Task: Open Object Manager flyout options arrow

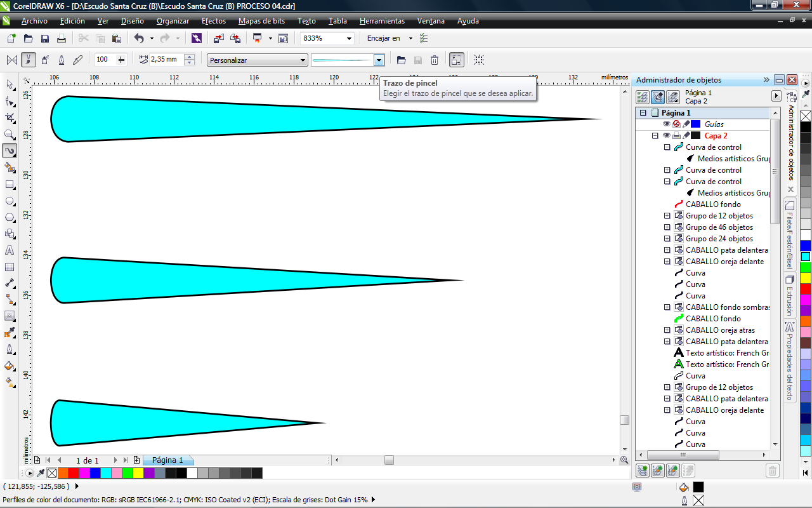Action: (x=776, y=96)
